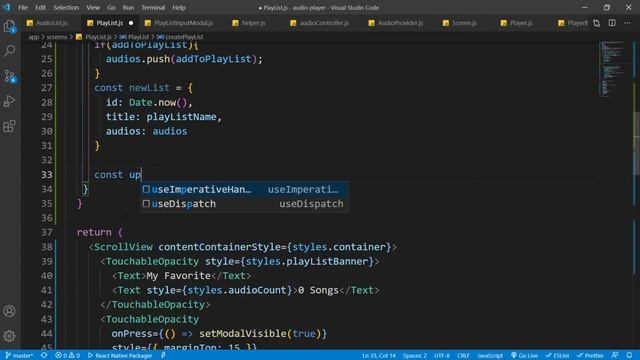Open More Actions ellipsis in editor toolbar
Screen dimensions: 640x360
(627, 23)
